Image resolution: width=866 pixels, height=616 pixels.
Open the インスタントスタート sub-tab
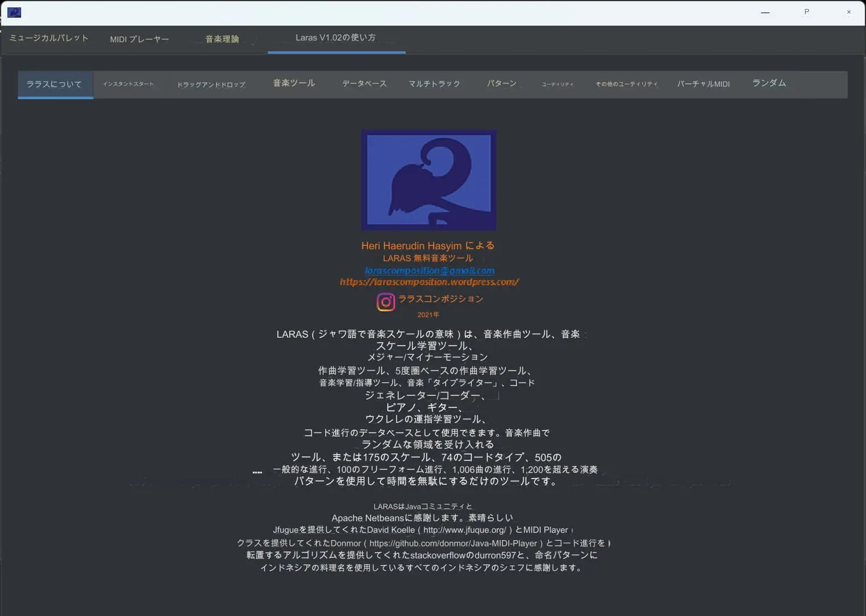[128, 84]
